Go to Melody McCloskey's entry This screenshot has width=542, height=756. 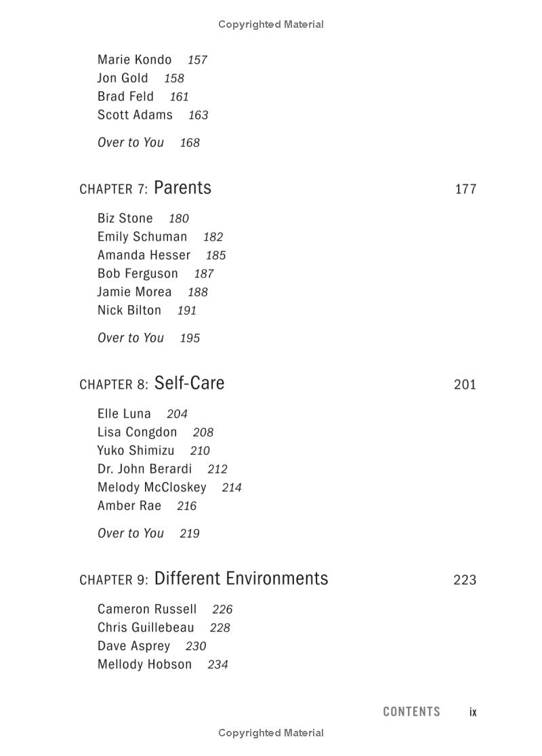[152, 487]
